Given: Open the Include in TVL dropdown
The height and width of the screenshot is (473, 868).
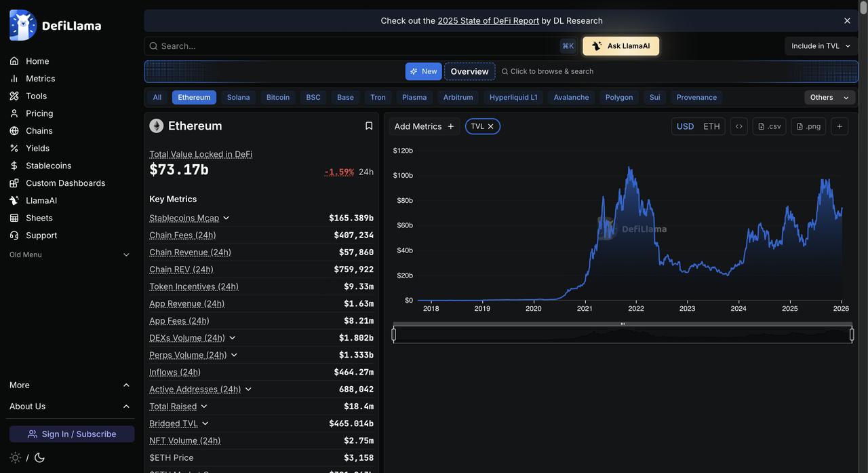Looking at the screenshot, I should [821, 46].
